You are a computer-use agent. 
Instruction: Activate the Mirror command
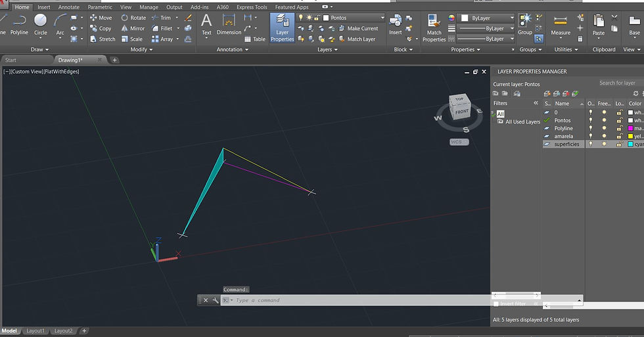pyautogui.click(x=133, y=28)
